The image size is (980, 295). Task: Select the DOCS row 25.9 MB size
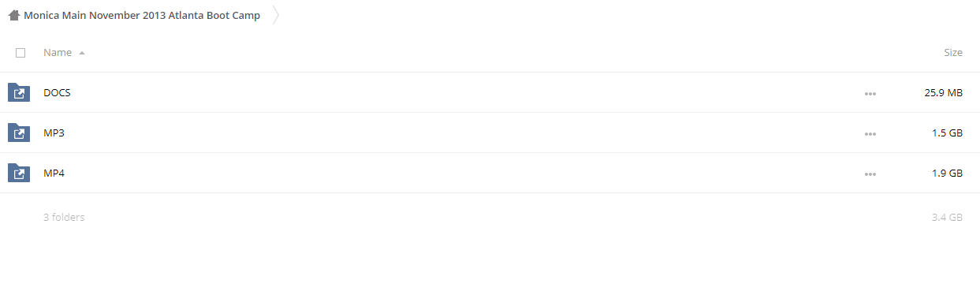(944, 92)
